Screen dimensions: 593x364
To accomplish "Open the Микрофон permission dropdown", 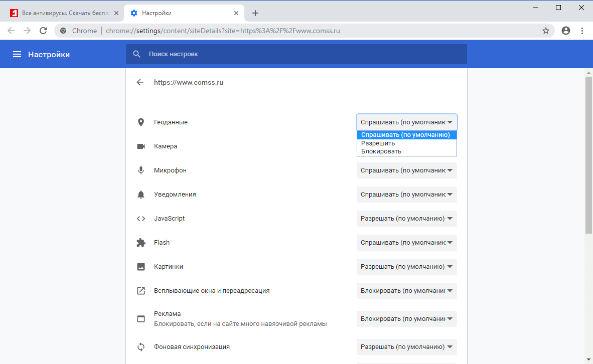I will (x=406, y=170).
